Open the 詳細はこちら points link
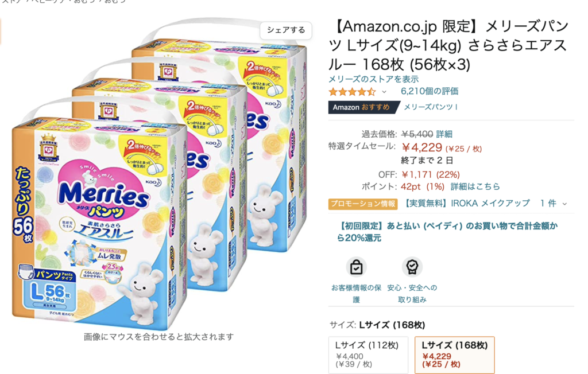Viewport: 588px width, 374px height. click(475, 186)
